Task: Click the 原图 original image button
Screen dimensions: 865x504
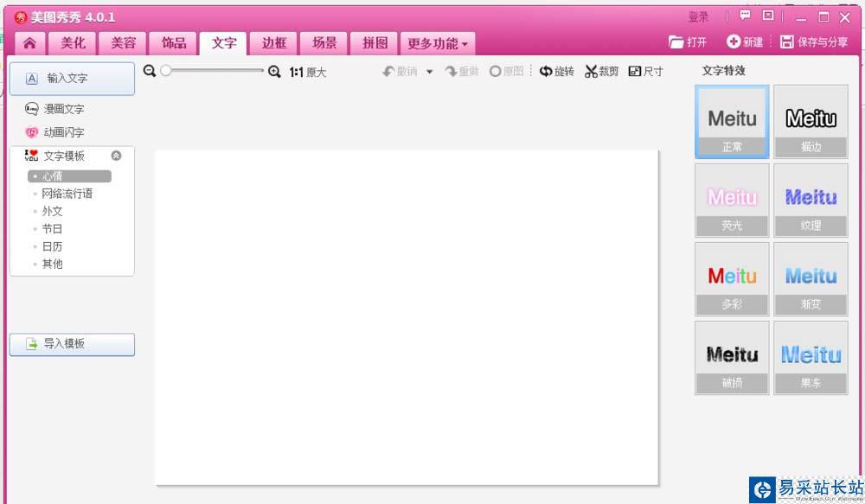Action: click(506, 72)
